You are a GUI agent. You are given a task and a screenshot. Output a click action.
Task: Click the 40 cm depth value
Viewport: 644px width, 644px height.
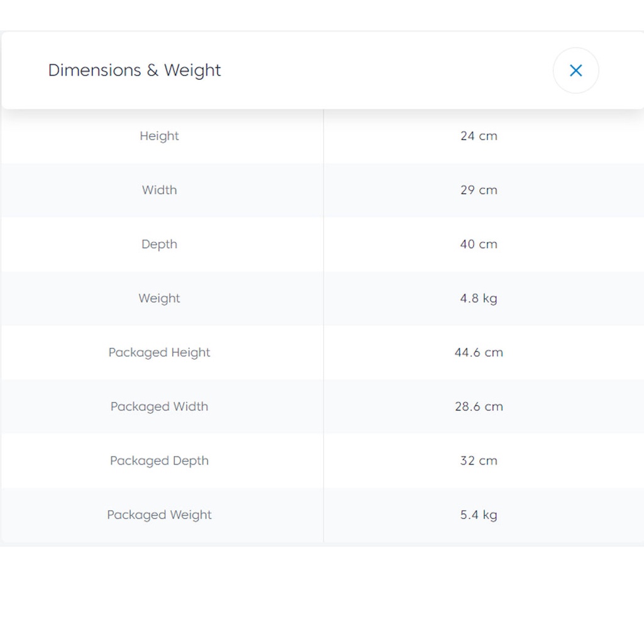[x=479, y=244]
